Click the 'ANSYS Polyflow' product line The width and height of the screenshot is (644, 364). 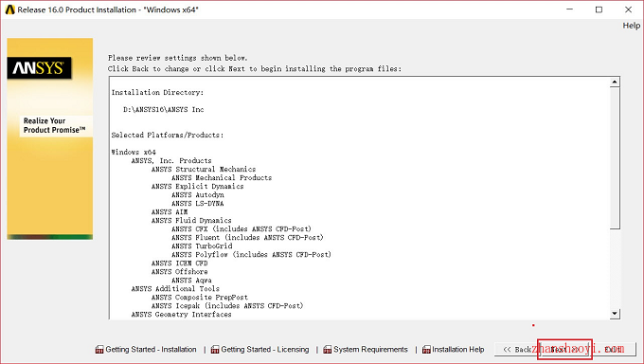tap(251, 255)
